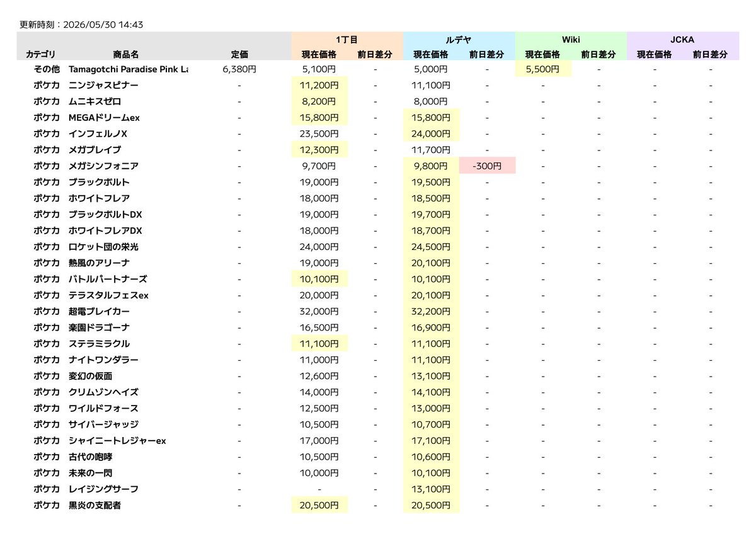Select the レイジングサーフ product name
This screenshot has height=534, width=756.
coord(104,489)
